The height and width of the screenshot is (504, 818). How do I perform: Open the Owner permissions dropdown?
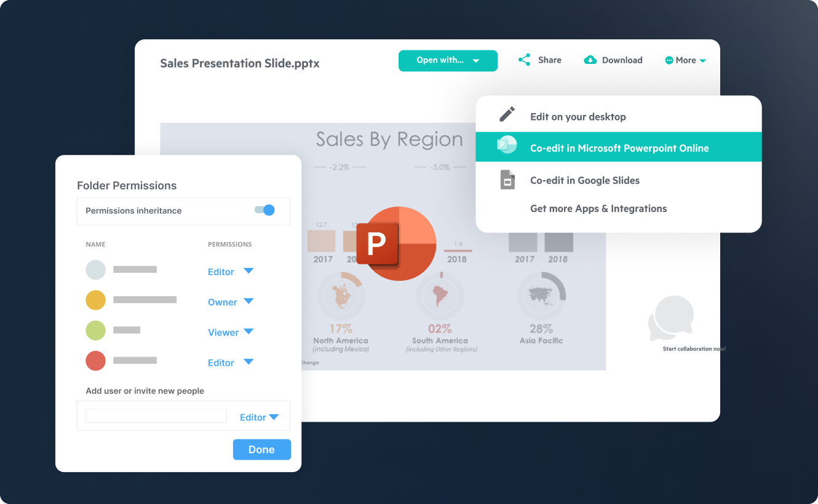(248, 302)
